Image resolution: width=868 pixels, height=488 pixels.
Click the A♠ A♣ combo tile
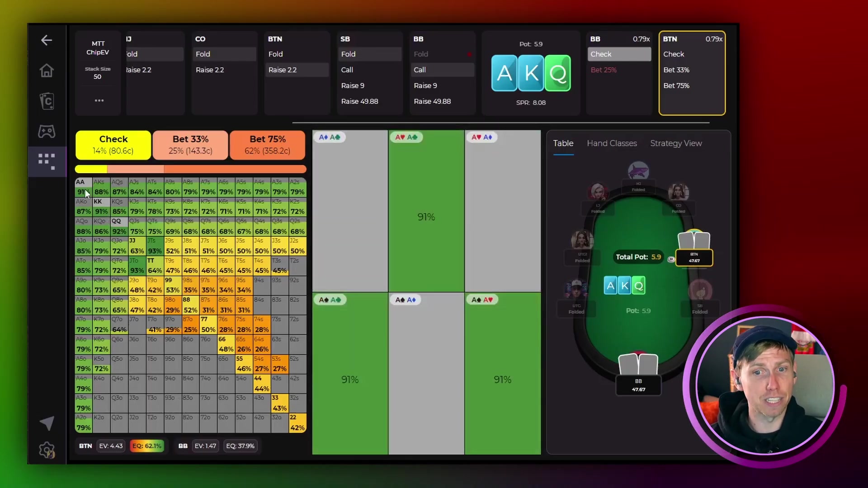[350, 374]
